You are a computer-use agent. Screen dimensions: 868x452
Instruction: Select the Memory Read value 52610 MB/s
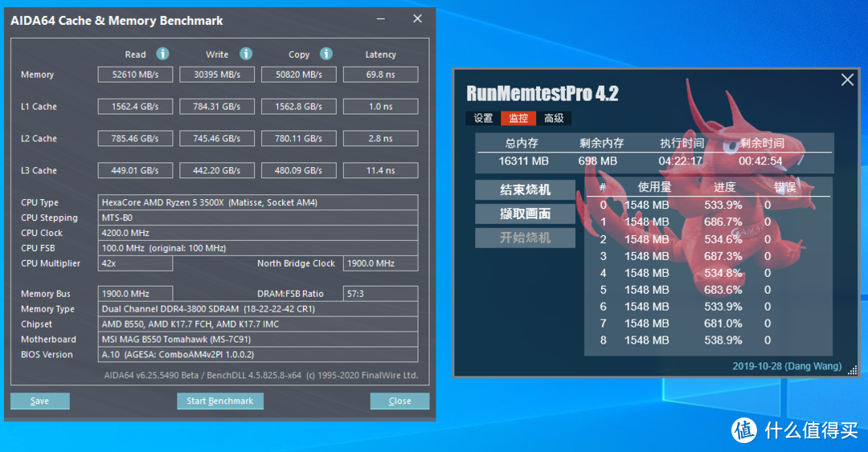(x=135, y=75)
